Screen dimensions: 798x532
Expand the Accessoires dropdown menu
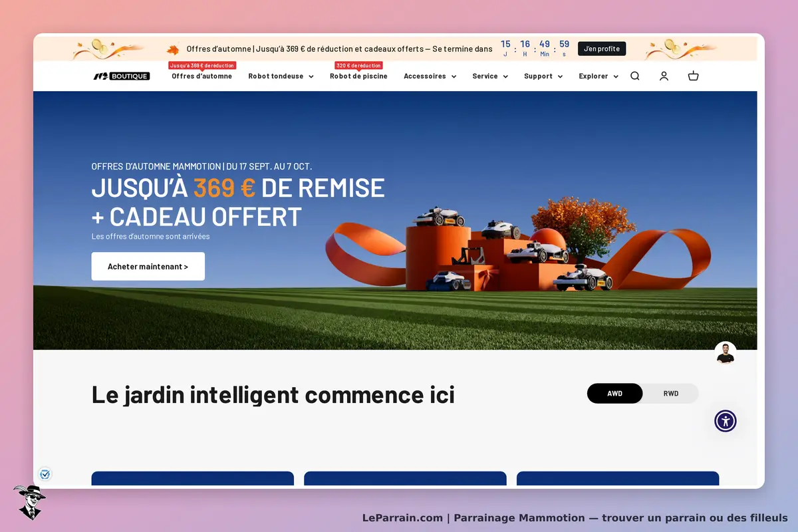pos(430,76)
